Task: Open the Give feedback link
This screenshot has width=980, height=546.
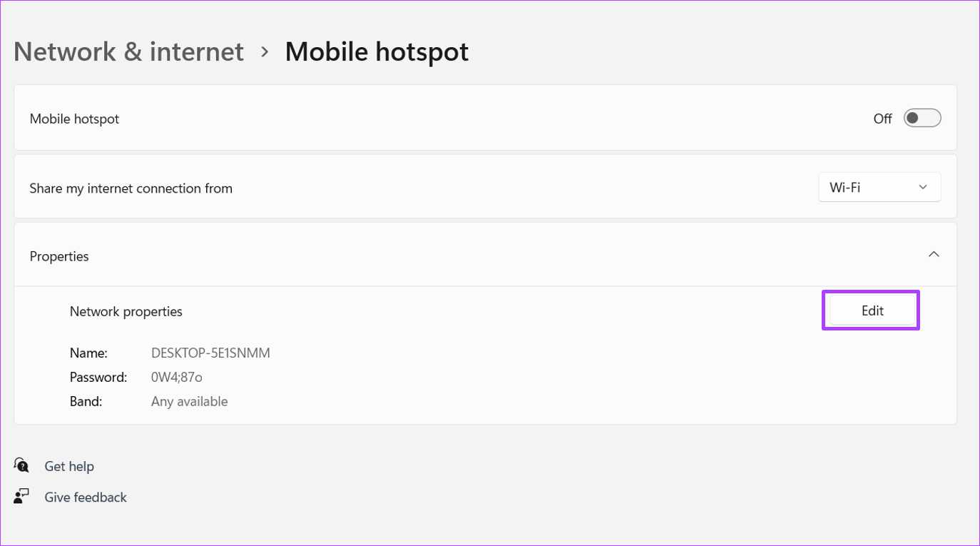Action: point(86,497)
